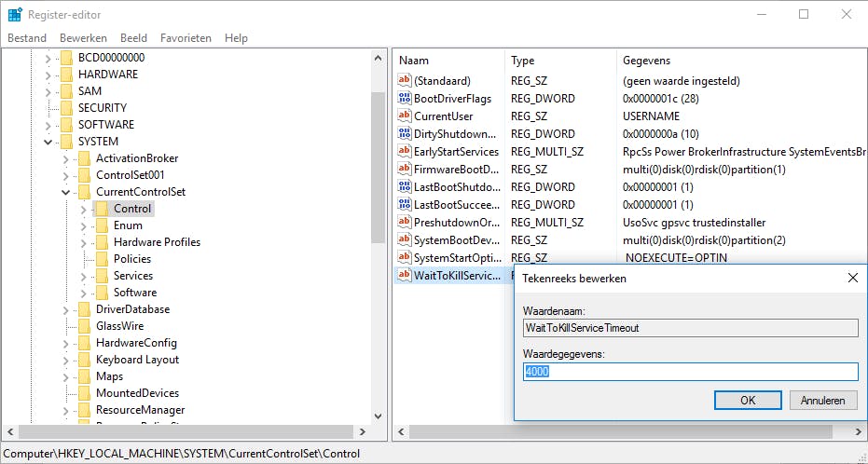Image resolution: width=868 pixels, height=464 pixels.
Task: Click the BootDriverFlags DWORD icon
Action: pyautogui.click(x=405, y=99)
